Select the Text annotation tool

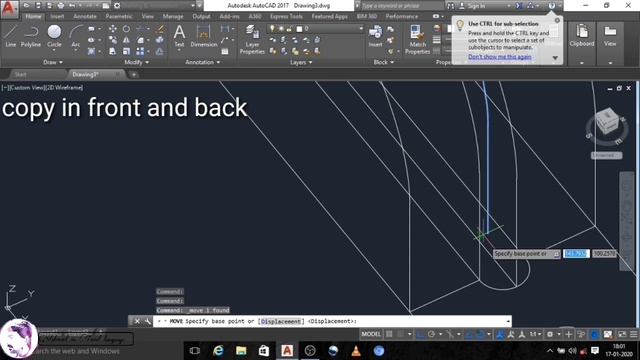click(179, 36)
